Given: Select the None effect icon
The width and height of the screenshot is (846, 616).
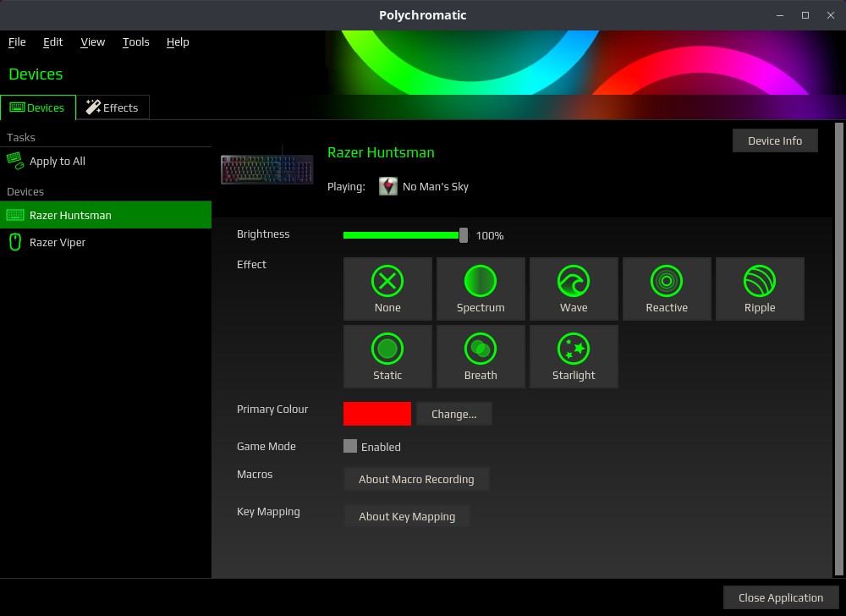Looking at the screenshot, I should (x=387, y=289).
